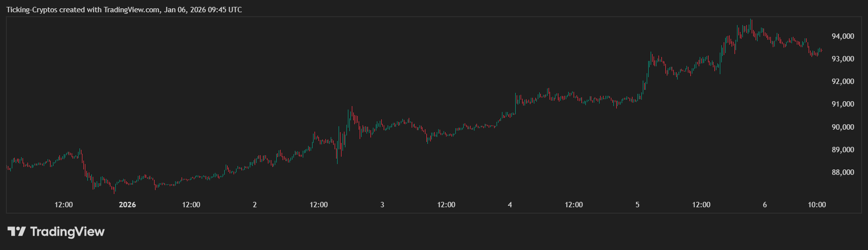This screenshot has height=250, width=868.
Task: Pick the day 6 date marker
Action: click(x=764, y=205)
